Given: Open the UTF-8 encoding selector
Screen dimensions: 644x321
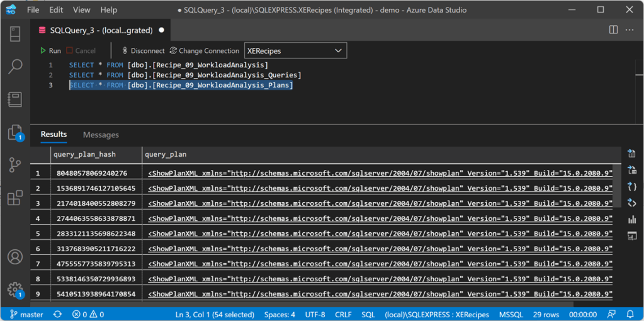Looking at the screenshot, I should tap(315, 314).
